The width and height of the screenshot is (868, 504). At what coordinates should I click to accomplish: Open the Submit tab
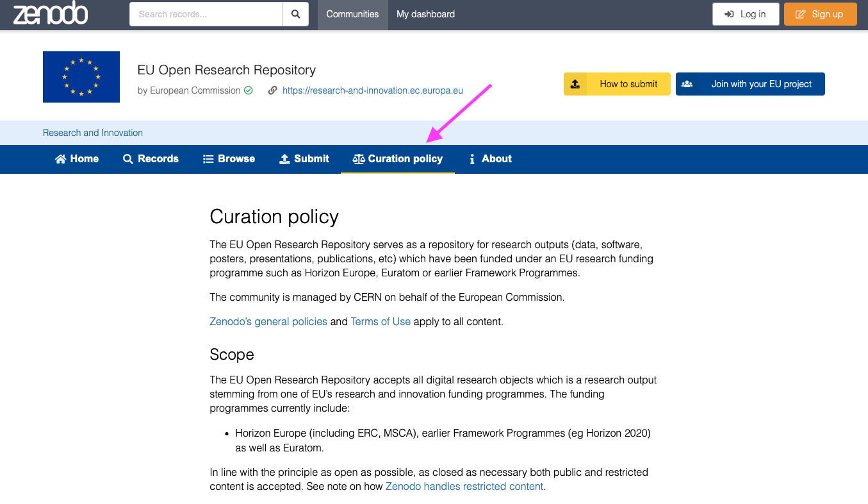click(x=304, y=159)
